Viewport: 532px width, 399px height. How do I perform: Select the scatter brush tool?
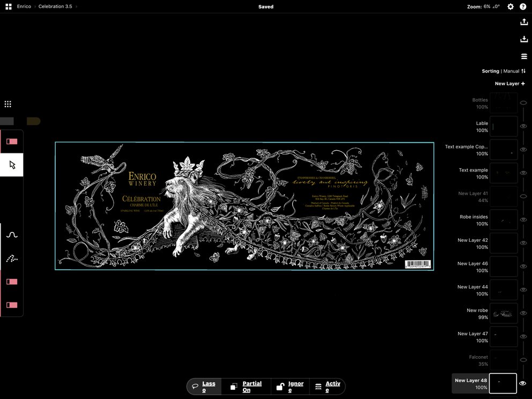12,258
